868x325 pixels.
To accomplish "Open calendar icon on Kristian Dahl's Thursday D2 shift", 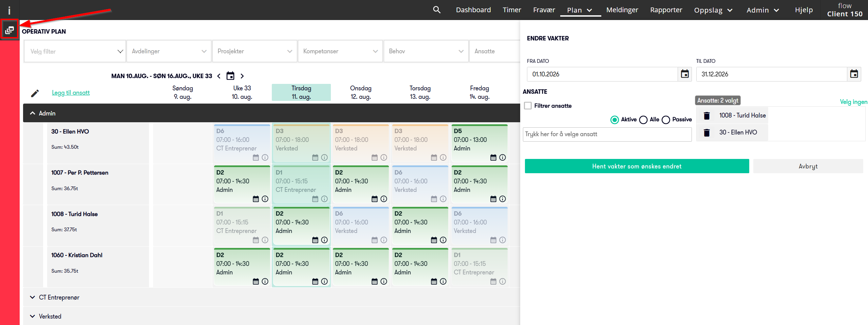I will (434, 282).
